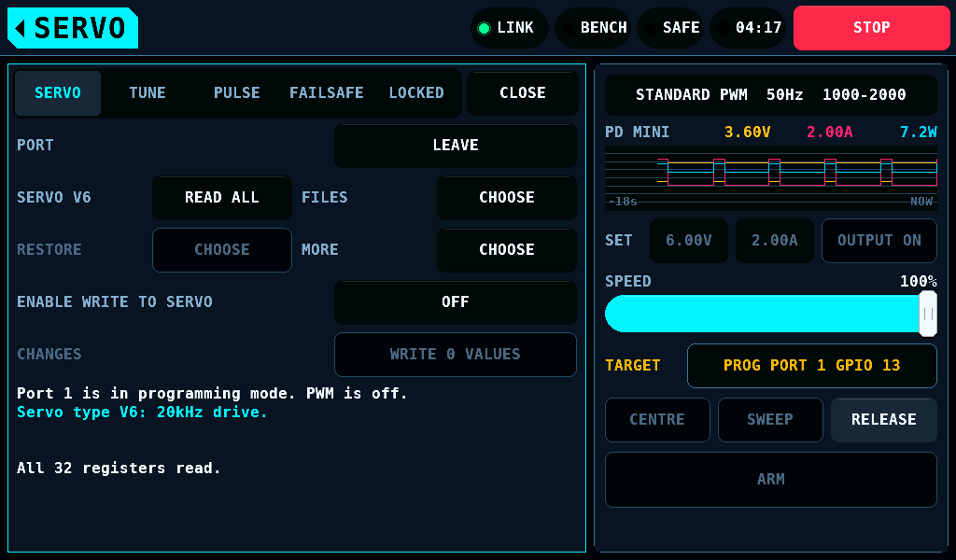Hit the red STOP button
Screen dimensions: 956x560
tap(871, 28)
